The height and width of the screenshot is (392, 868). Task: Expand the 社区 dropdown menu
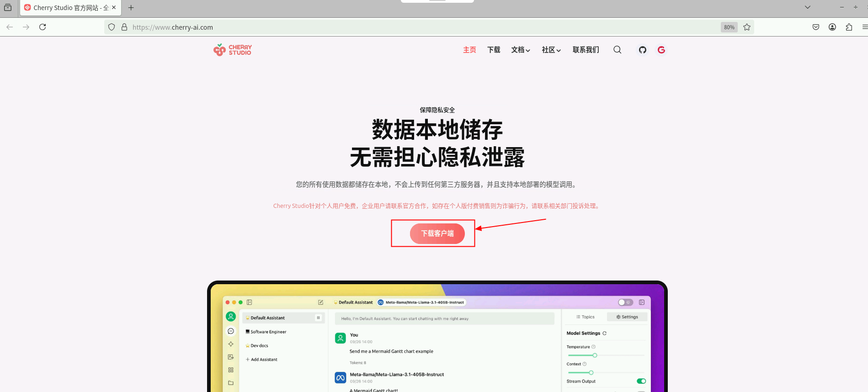click(x=551, y=50)
